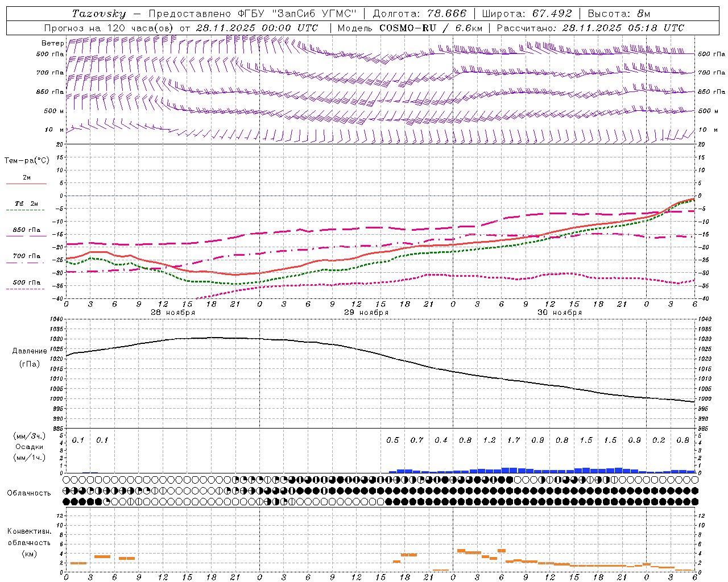Select the (мм/3ч.) unit label
Viewport: 728px width, 582px height.
30,436
